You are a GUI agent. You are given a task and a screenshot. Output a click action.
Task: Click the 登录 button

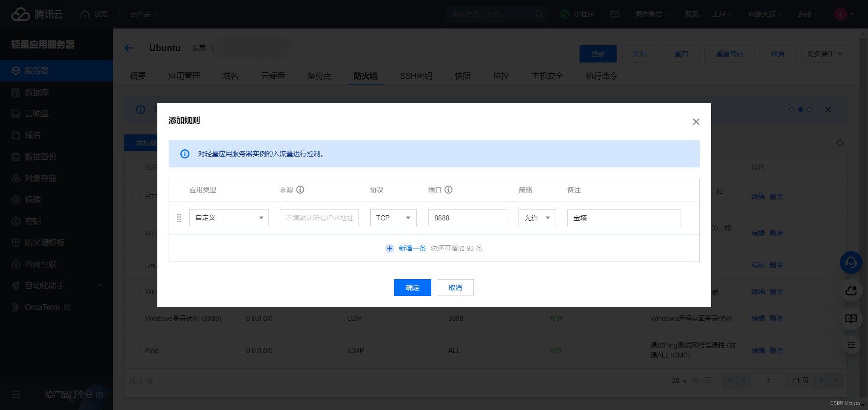pyautogui.click(x=598, y=54)
